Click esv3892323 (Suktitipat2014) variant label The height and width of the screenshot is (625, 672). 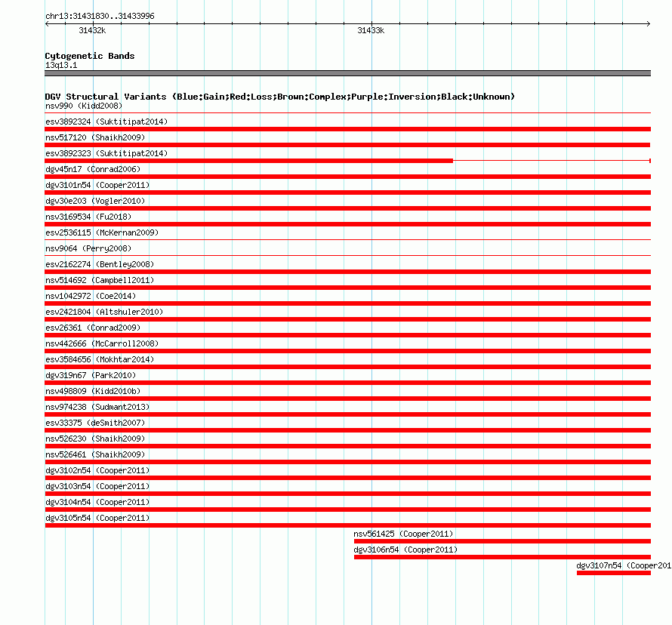click(106, 153)
